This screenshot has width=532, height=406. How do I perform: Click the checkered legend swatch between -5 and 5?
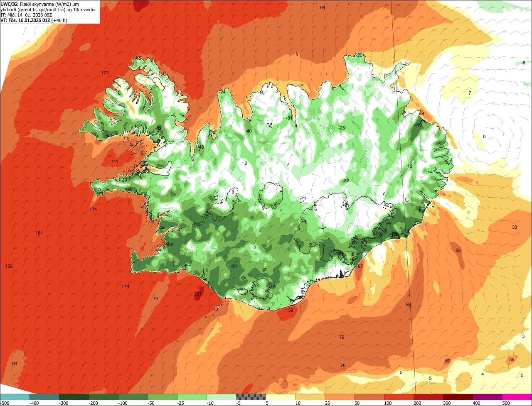(x=251, y=397)
